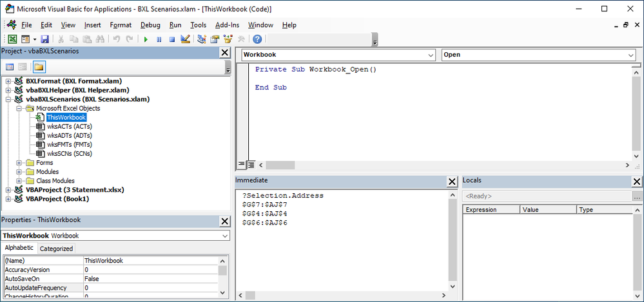
Task: Expand the Class Modules folder
Action: [x=19, y=181]
